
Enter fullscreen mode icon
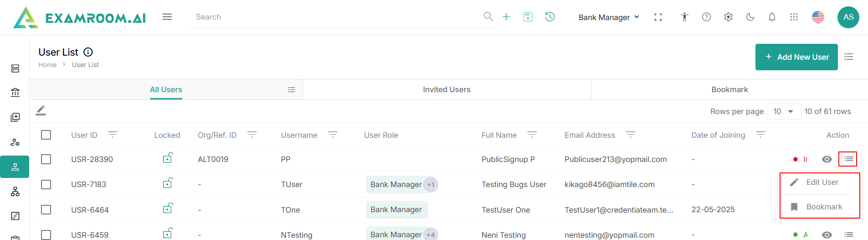point(658,17)
